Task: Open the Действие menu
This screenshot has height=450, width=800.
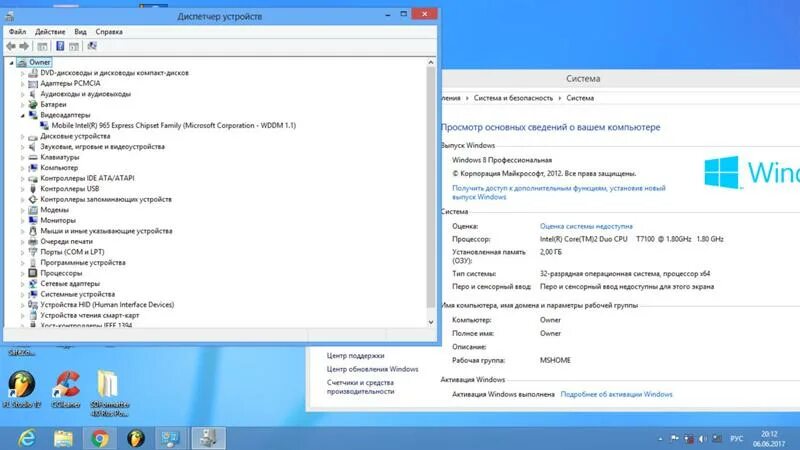Action: [50, 32]
